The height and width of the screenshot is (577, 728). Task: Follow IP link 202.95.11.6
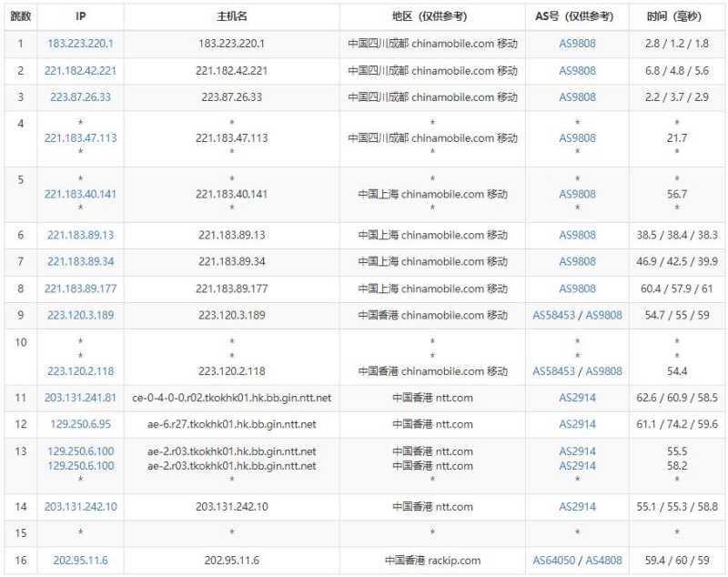point(80,561)
